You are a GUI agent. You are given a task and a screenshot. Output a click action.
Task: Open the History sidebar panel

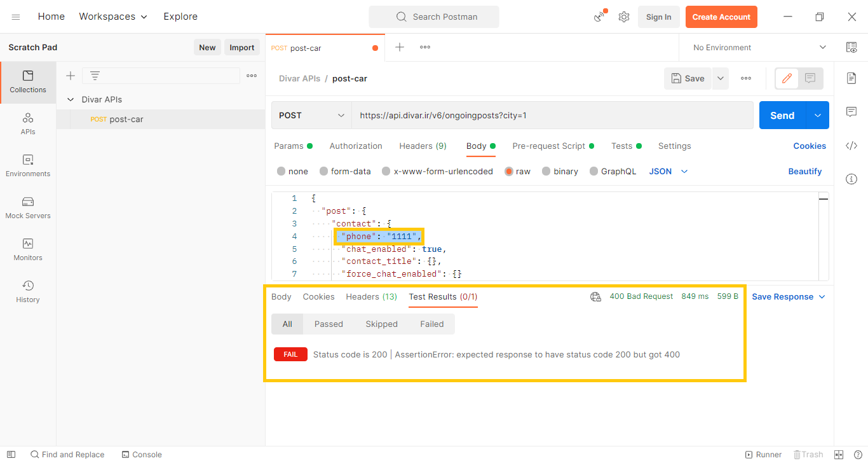[x=28, y=292]
